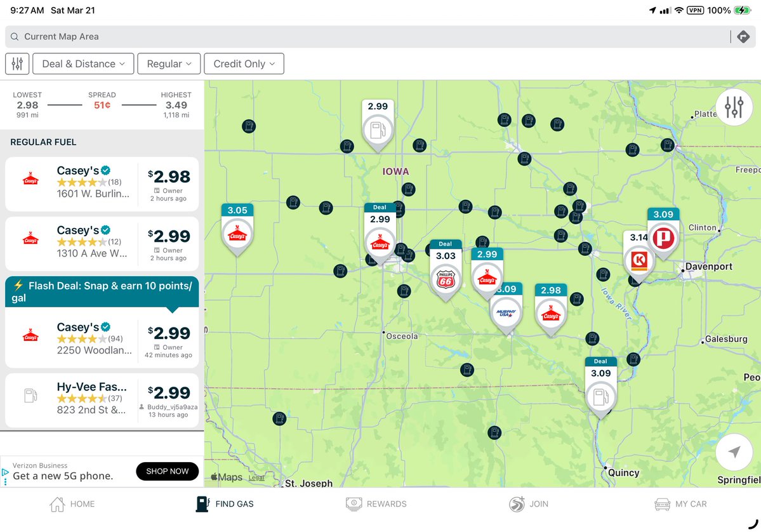Select the Deal 2.99 Casey's map pin
The height and width of the screenshot is (532, 761).
pos(380,234)
